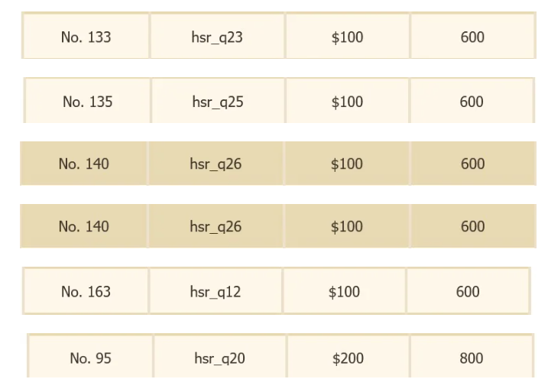The width and height of the screenshot is (548, 392).
Task: Select the hsr_q25 cell
Action: pos(218,102)
